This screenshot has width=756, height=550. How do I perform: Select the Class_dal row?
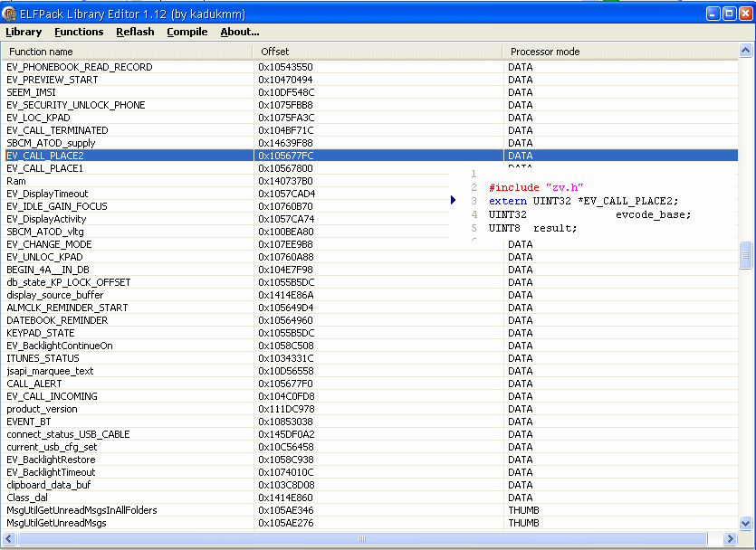click(369, 498)
